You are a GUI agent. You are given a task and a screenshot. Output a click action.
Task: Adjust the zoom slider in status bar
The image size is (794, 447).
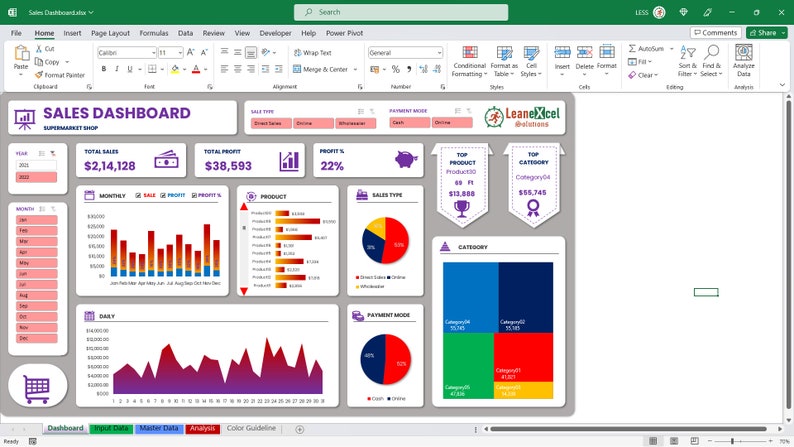[732, 441]
